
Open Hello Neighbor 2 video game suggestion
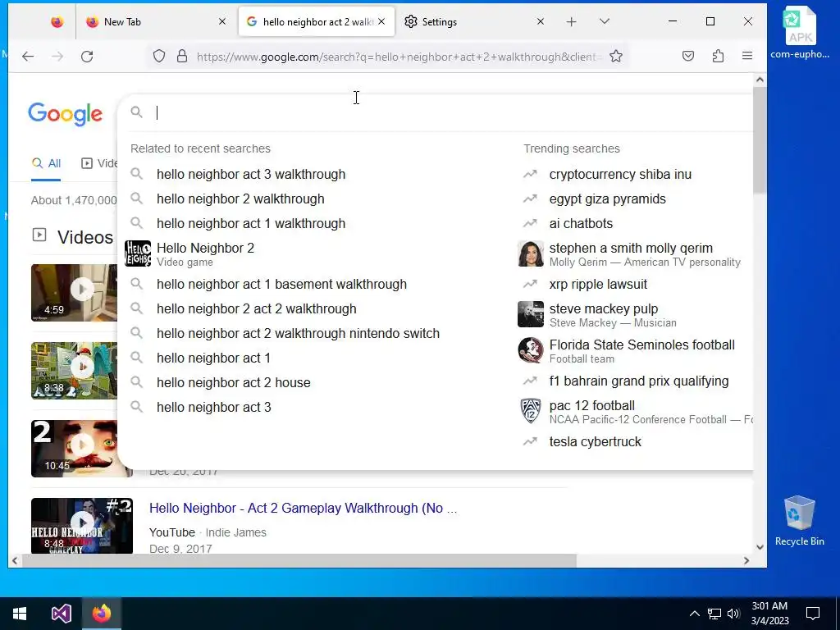tap(205, 254)
